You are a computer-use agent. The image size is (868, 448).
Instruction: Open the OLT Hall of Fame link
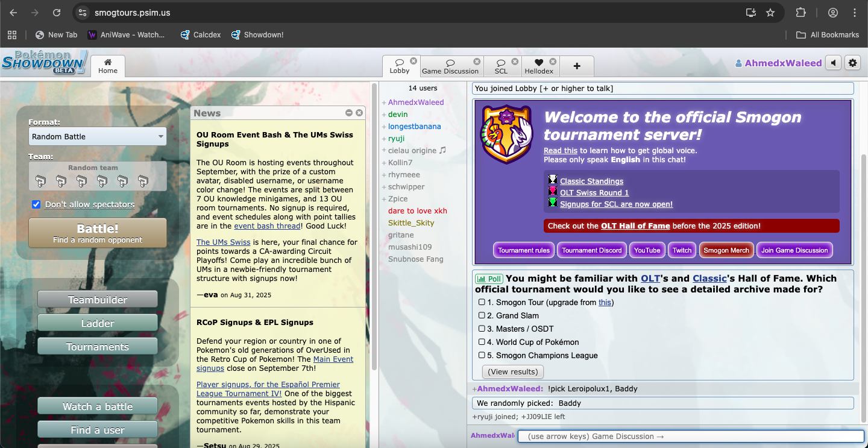[x=635, y=226]
